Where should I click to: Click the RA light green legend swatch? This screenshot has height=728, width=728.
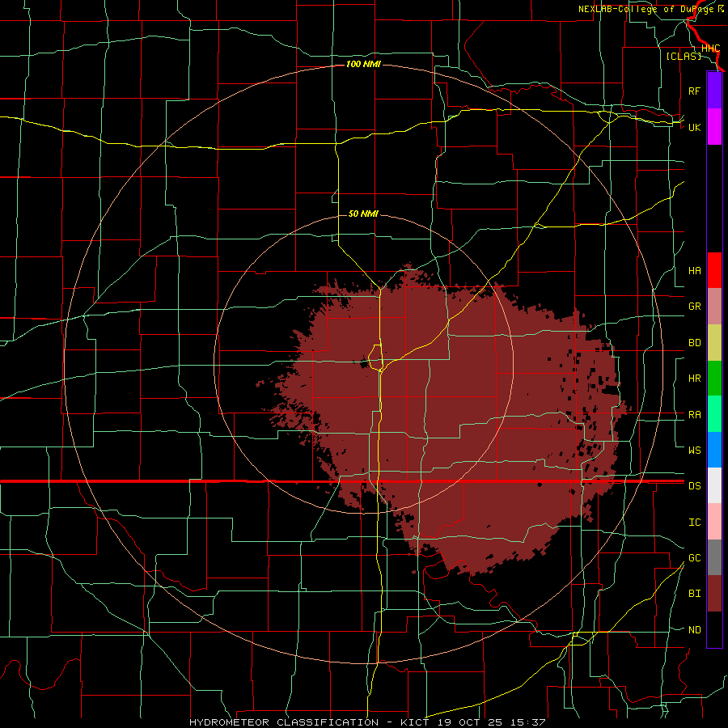coord(714,414)
